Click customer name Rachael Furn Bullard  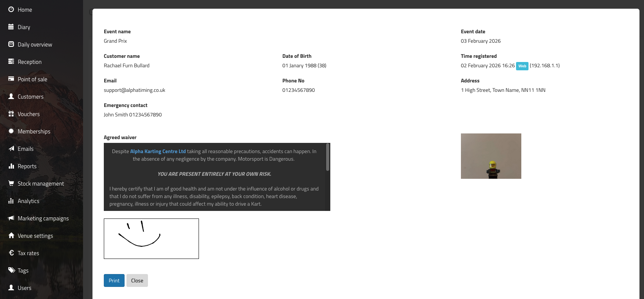tap(126, 65)
